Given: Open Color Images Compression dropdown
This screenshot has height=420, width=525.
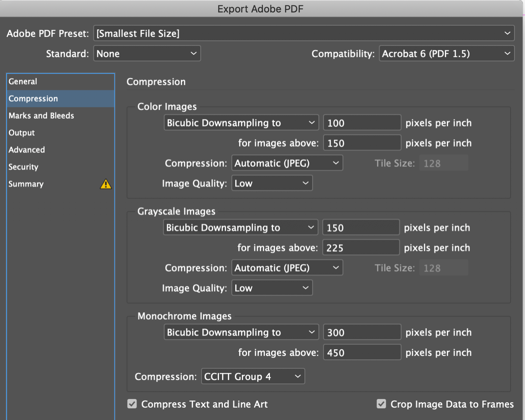Looking at the screenshot, I should [x=287, y=163].
